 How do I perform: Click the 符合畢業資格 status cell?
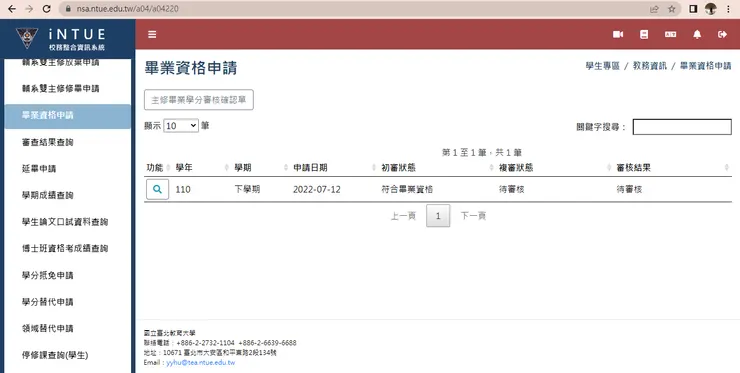point(407,189)
